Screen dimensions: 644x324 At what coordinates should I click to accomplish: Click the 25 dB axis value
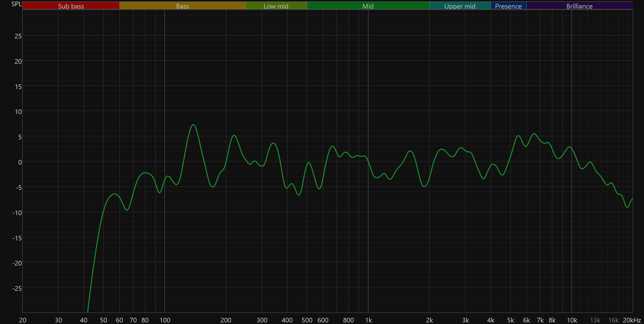coord(18,36)
